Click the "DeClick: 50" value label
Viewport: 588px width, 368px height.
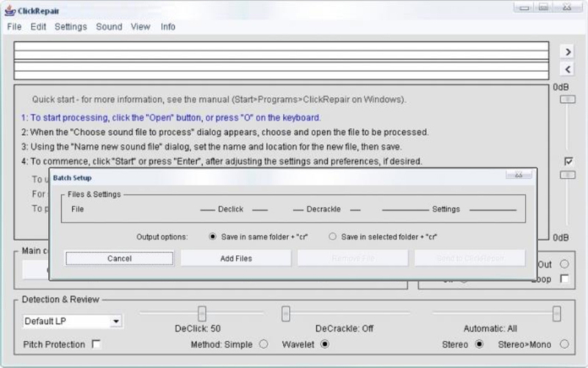198,328
